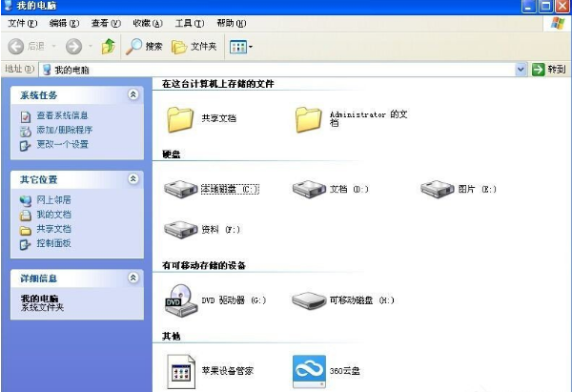
Task: Select the 苹果设备管家 icon
Action: 181,371
